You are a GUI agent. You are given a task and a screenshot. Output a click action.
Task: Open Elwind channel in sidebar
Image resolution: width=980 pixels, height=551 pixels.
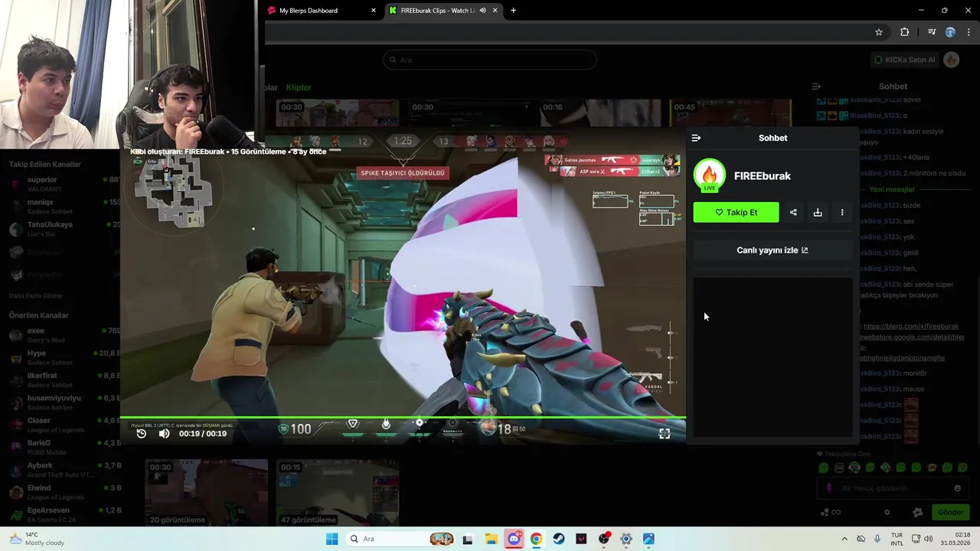click(60, 491)
